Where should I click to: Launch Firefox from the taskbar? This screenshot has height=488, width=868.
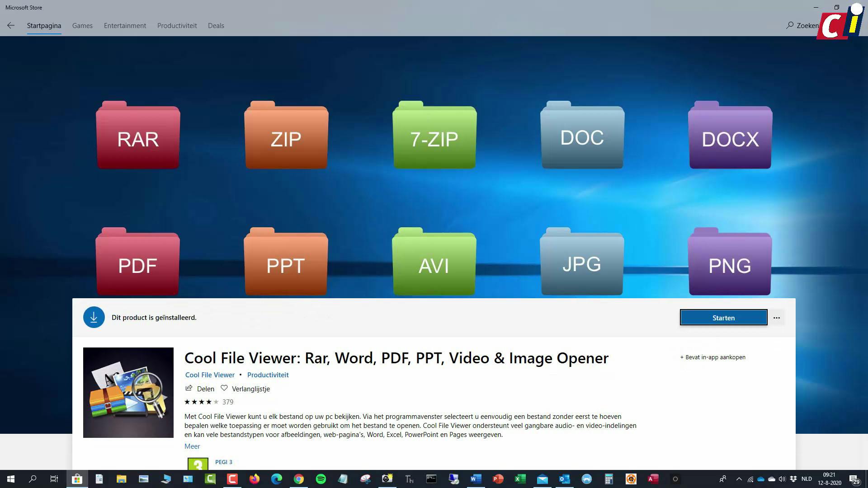[x=254, y=479]
